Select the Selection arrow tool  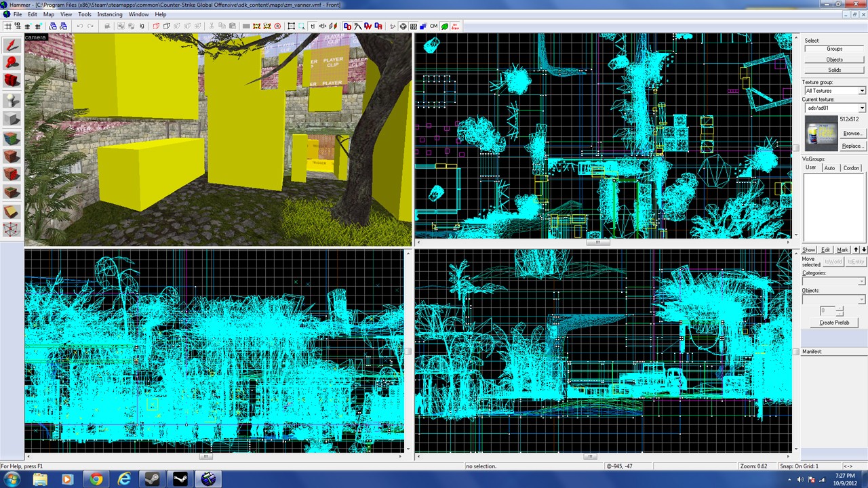(x=12, y=46)
